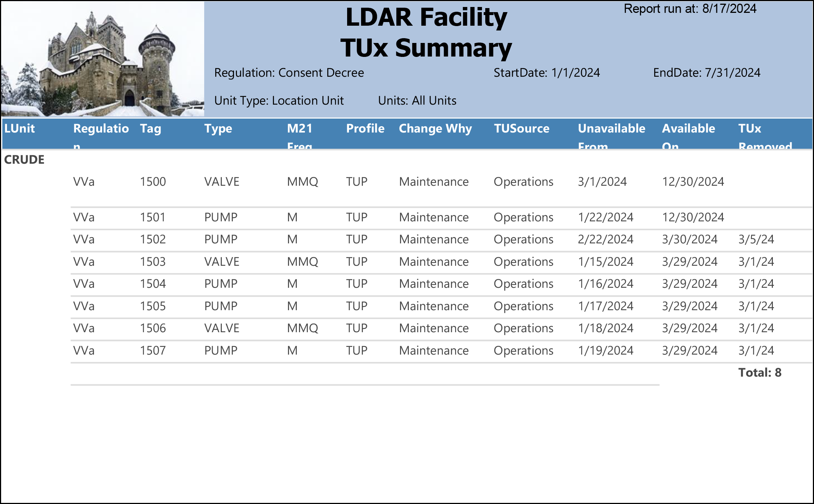Click Operations in row 1506
The image size is (814, 504).
(523, 328)
